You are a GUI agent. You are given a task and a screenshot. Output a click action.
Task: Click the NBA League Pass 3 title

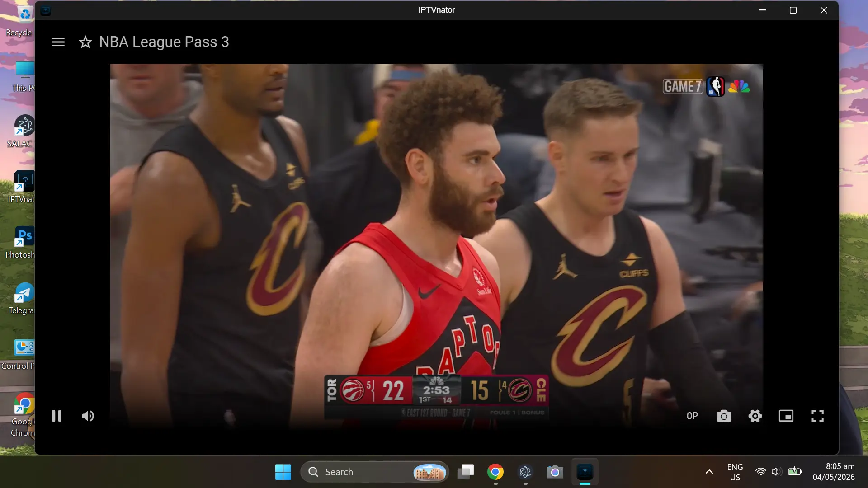[164, 42]
